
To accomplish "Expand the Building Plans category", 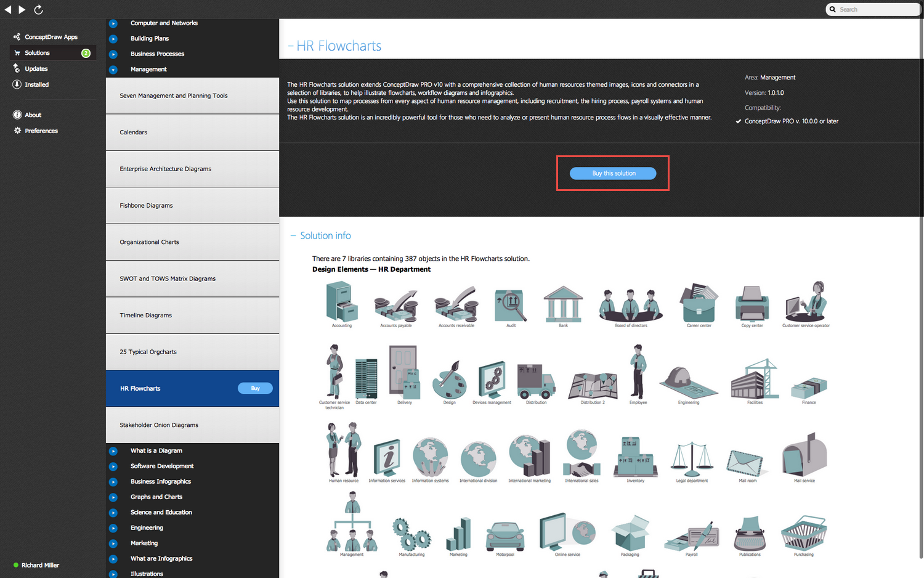I will tap(113, 39).
